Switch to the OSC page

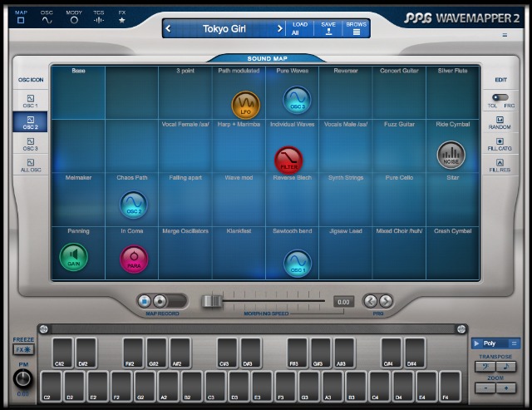[x=47, y=17]
